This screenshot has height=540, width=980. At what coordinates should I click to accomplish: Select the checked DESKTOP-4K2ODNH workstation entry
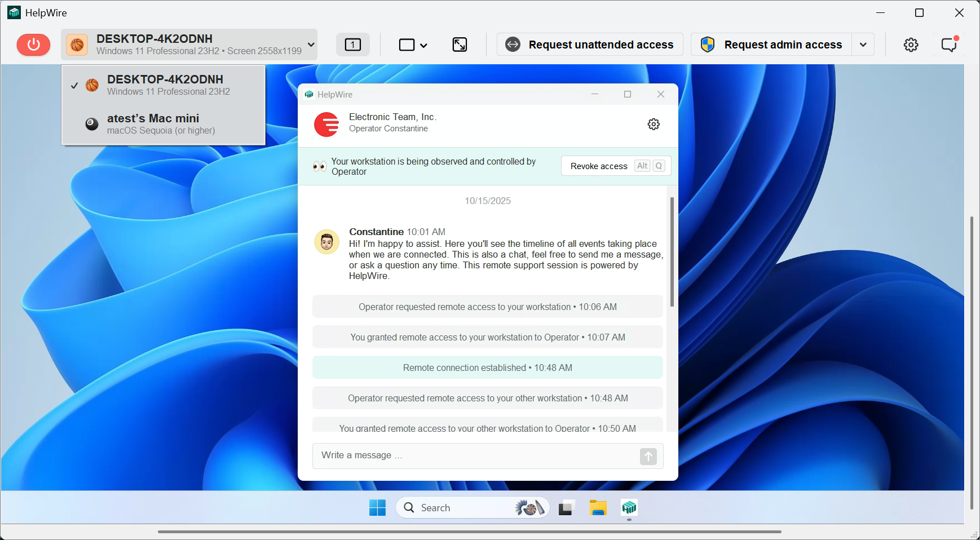click(164, 85)
